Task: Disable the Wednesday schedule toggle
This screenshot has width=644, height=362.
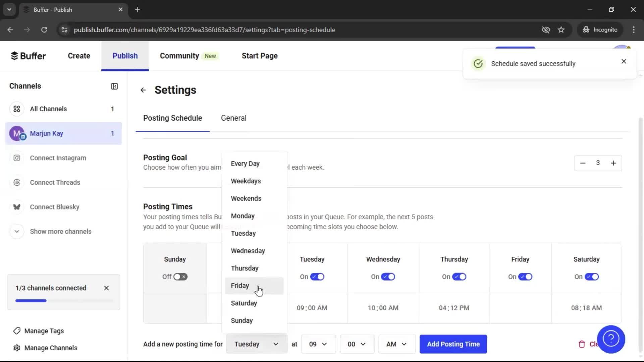Action: click(x=388, y=277)
